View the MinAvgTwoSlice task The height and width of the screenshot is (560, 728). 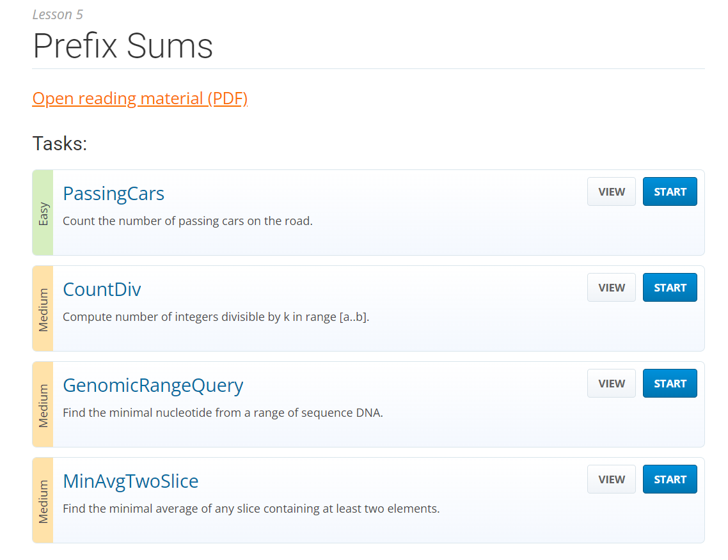(x=611, y=479)
